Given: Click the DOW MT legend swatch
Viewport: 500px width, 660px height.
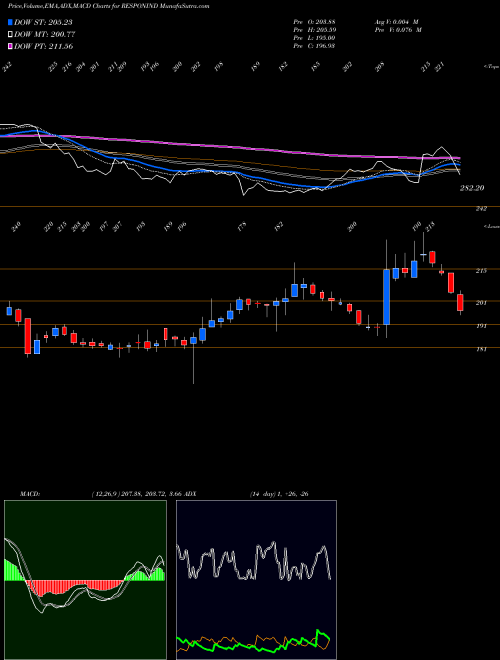Looking at the screenshot, I should pyautogui.click(x=10, y=35).
